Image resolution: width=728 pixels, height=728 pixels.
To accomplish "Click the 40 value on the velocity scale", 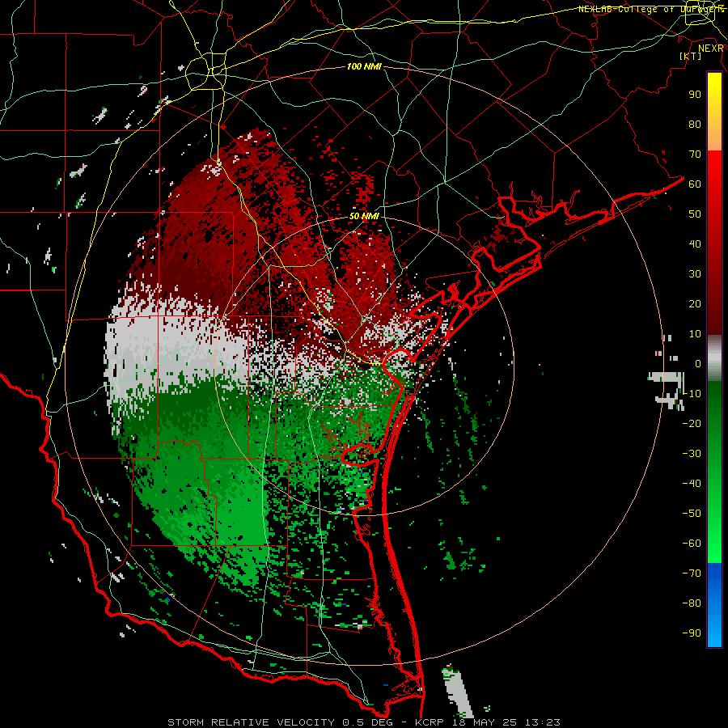I will [695, 243].
